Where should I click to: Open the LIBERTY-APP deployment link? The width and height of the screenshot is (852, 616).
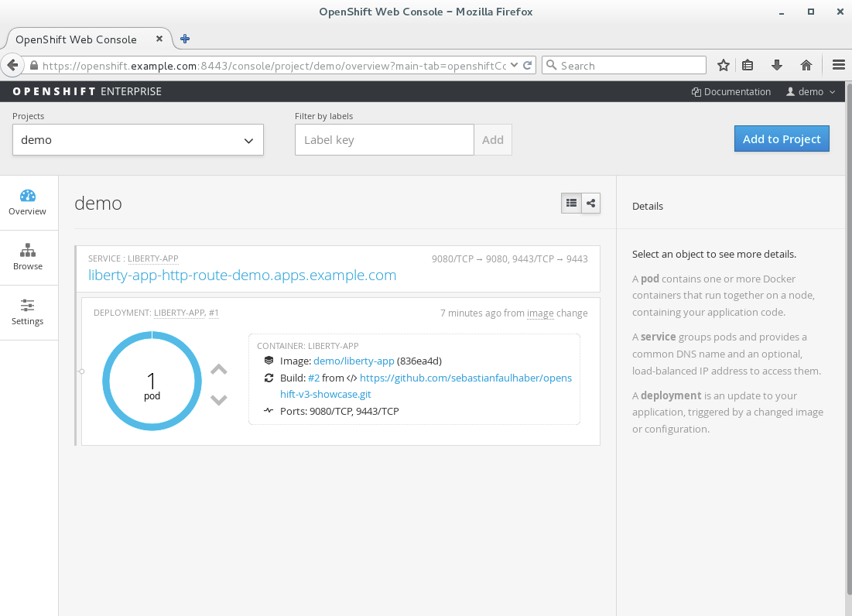click(x=179, y=313)
